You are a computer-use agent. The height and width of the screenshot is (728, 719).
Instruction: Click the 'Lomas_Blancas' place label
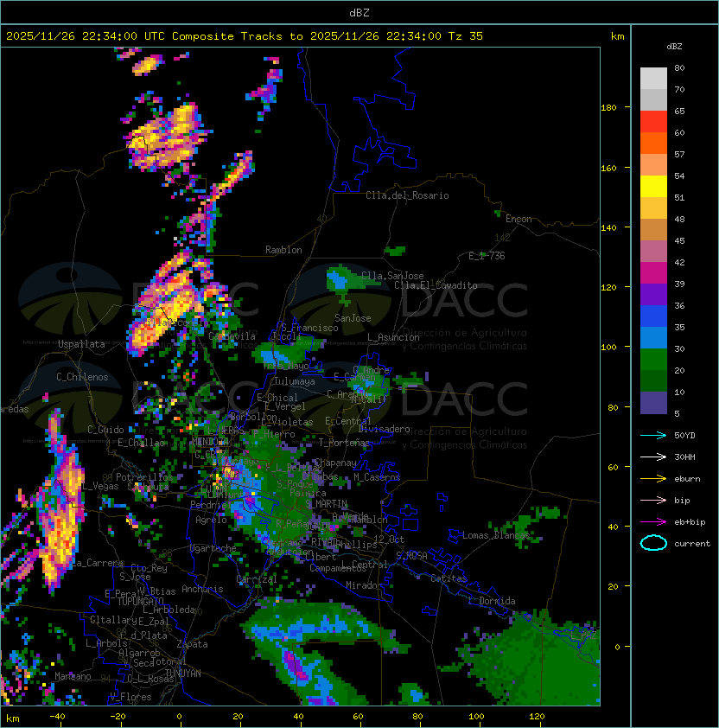click(496, 535)
